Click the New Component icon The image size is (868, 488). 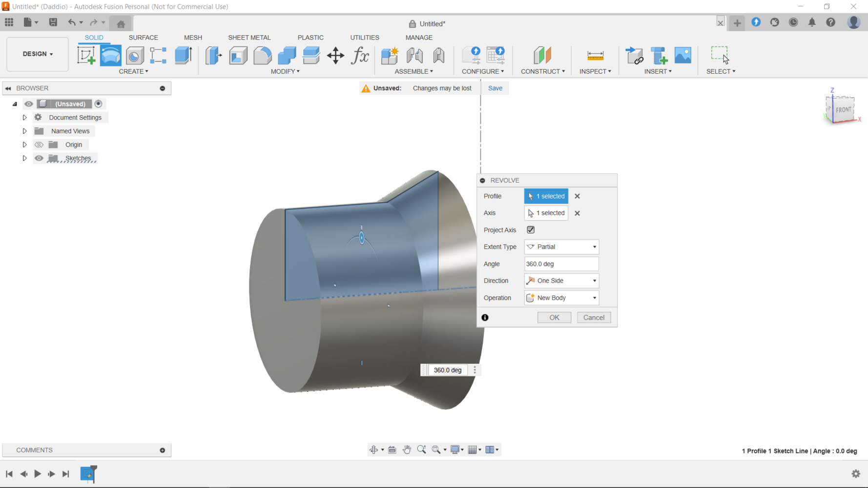coord(390,55)
